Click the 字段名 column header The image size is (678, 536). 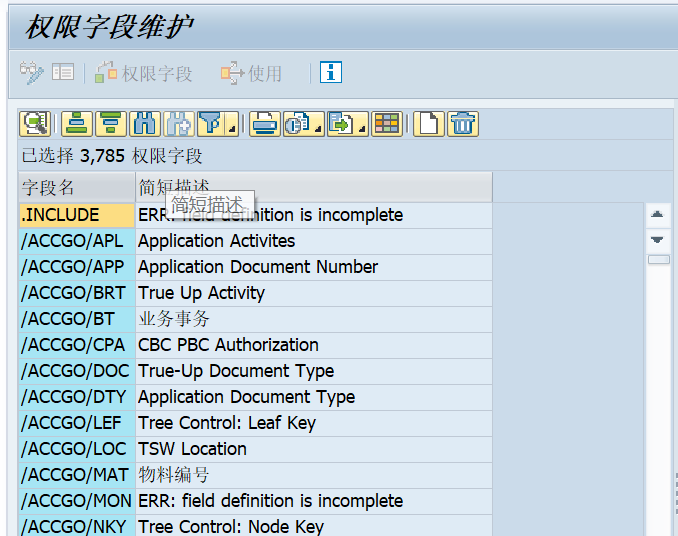click(x=77, y=187)
